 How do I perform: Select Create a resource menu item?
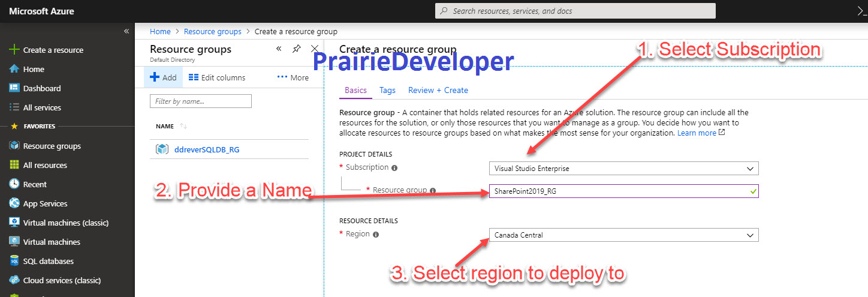click(x=53, y=50)
